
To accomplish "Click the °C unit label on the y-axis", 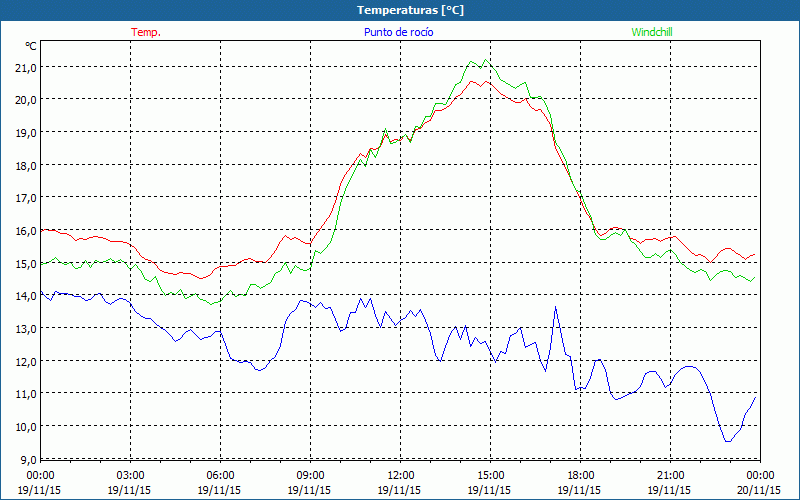I will [31, 46].
